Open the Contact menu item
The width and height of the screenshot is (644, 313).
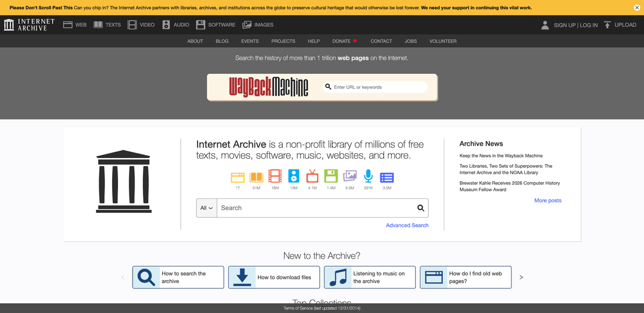[x=381, y=41]
